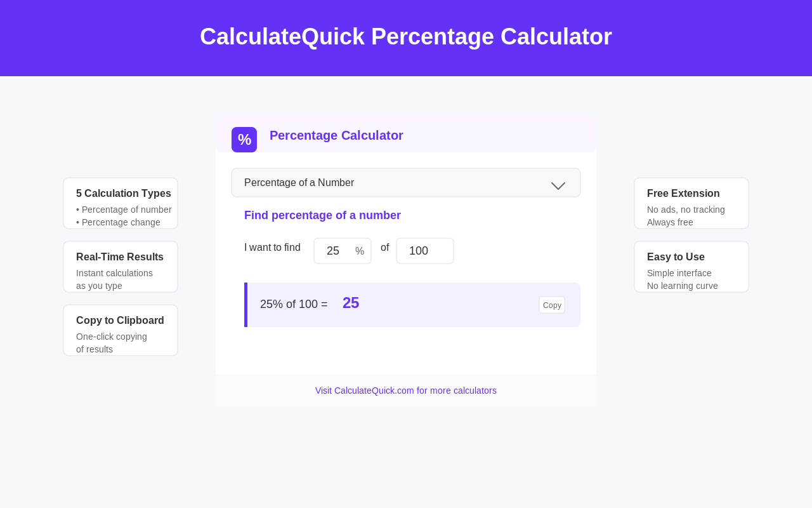Click the Find percentage of a number heading
The image size is (812, 508).
point(322,215)
